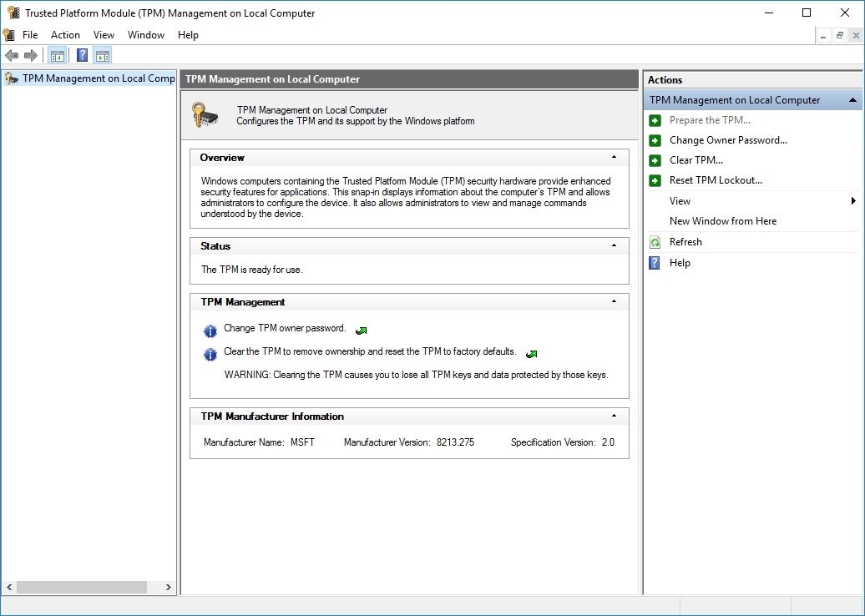
Task: Click the Forward navigation arrow in the toolbar
Action: click(30, 55)
